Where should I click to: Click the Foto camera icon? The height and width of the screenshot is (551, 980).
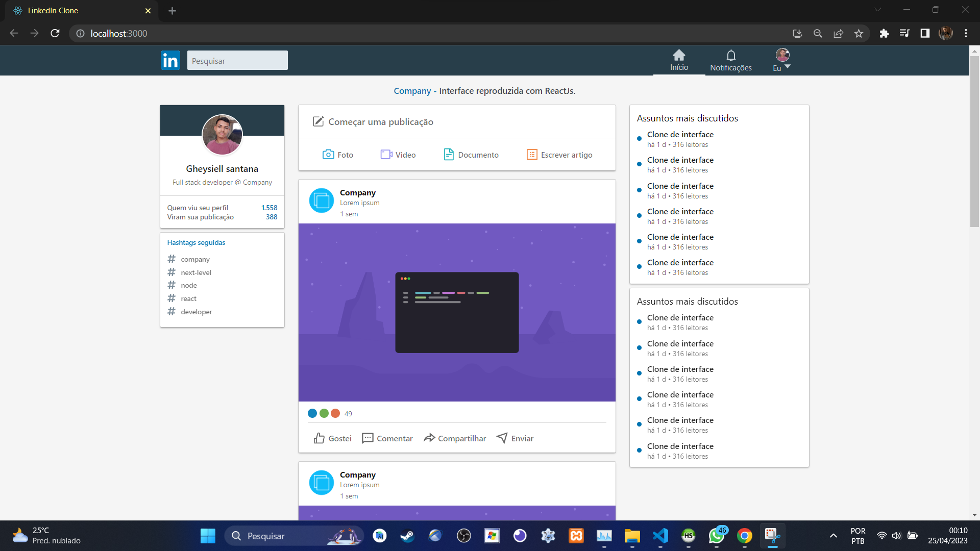[328, 155]
